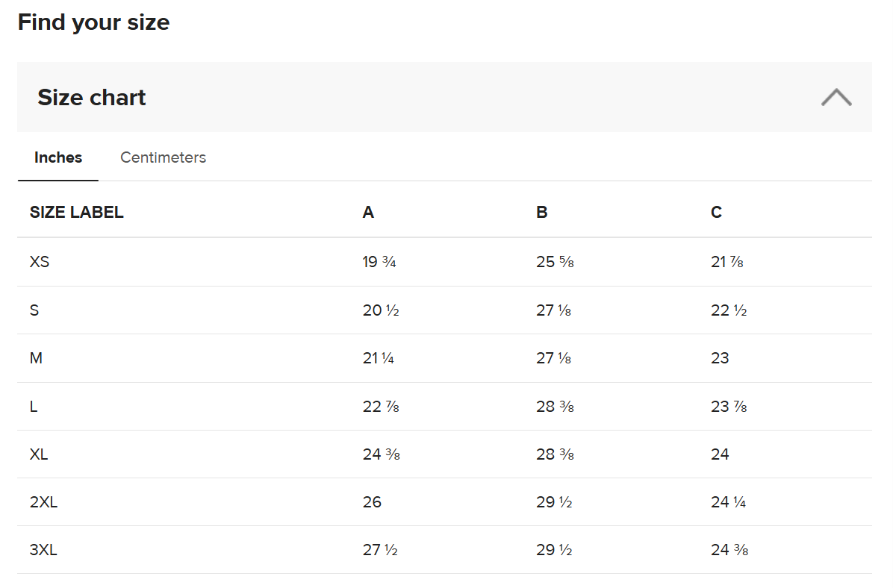Select the M measurement C value 23

[x=720, y=358]
